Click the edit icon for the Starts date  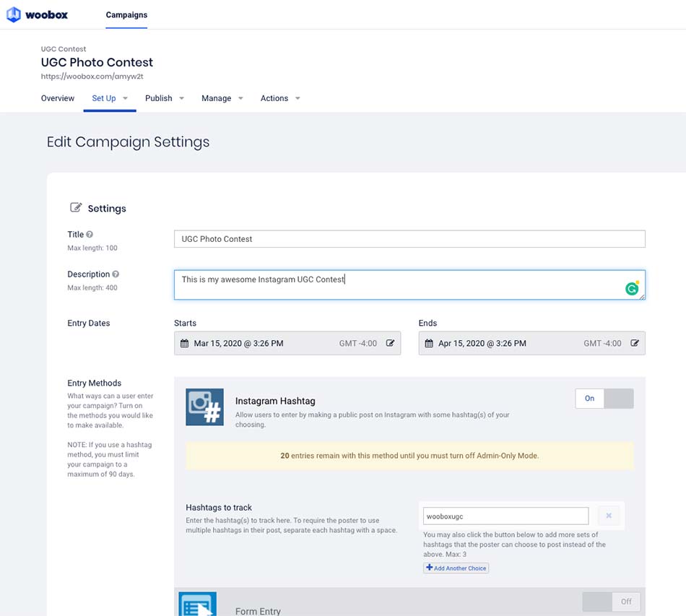click(x=390, y=344)
